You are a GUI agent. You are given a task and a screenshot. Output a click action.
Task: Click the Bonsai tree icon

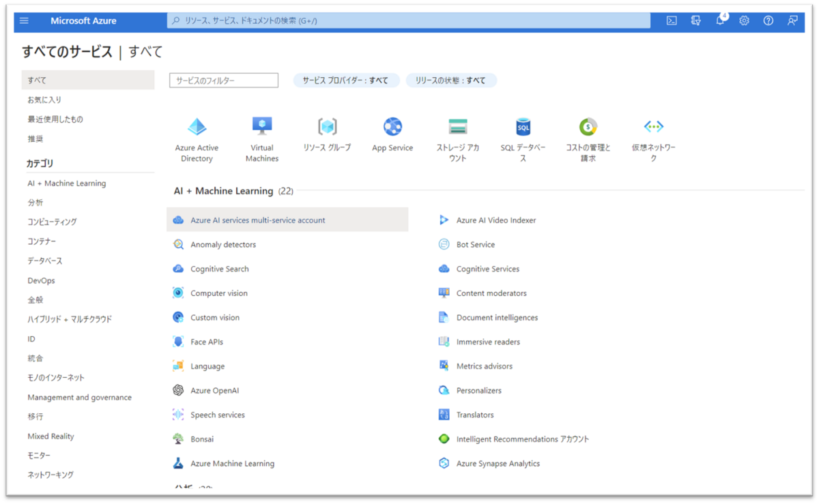178,439
